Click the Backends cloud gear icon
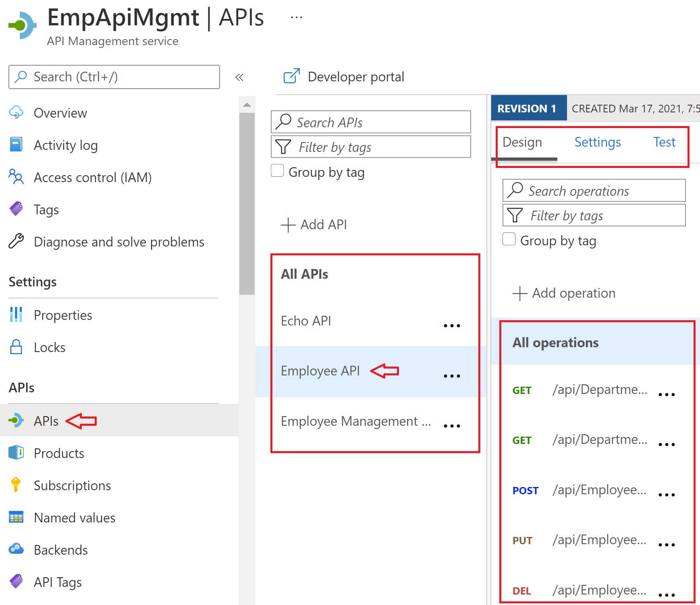The image size is (700, 605). (16, 549)
